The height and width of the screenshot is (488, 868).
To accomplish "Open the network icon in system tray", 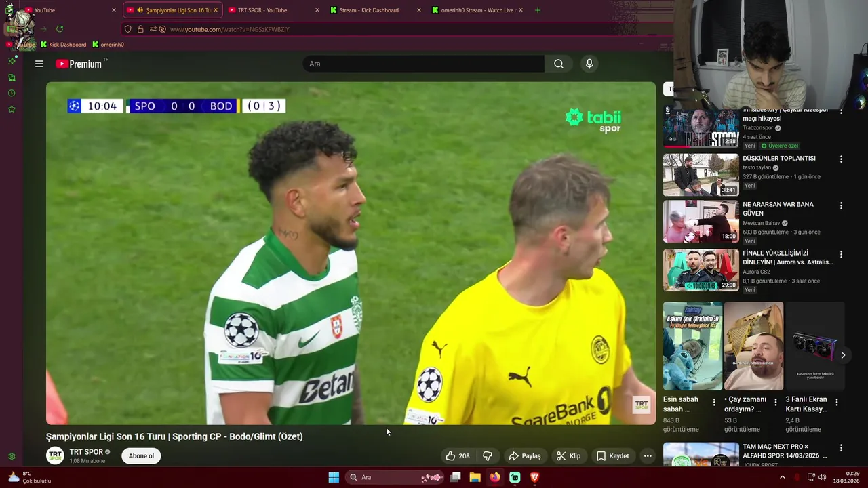I will click(811, 477).
